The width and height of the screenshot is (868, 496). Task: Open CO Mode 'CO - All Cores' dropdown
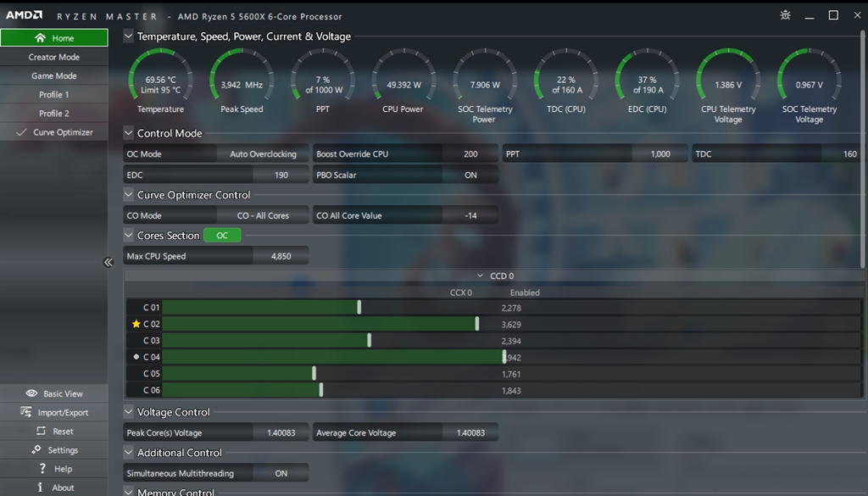click(263, 215)
